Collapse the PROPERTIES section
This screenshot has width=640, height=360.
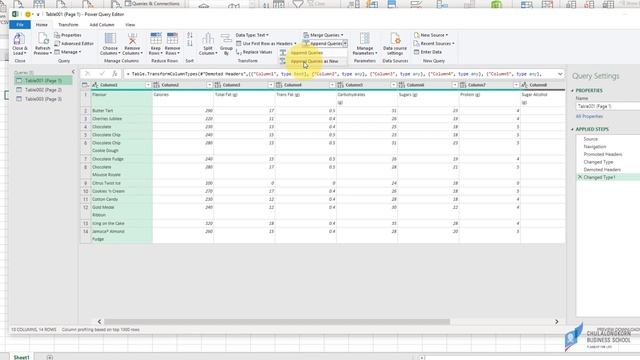tap(572, 91)
